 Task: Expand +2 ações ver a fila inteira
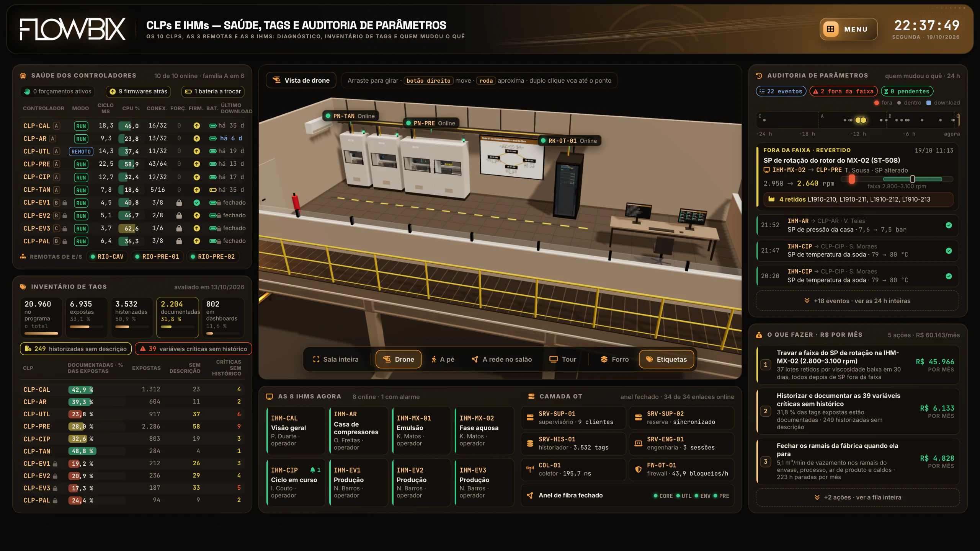[857, 497]
